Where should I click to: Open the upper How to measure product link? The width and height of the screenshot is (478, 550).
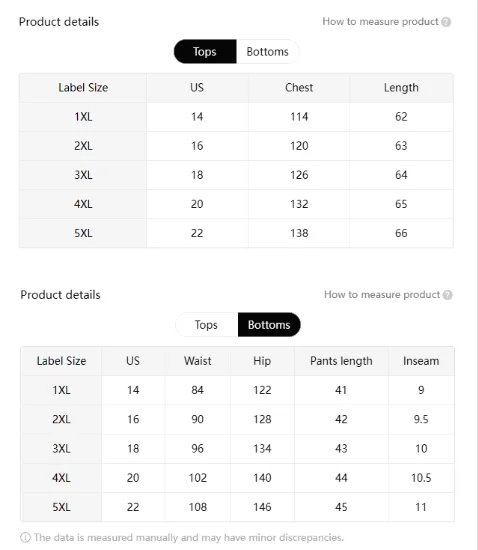(381, 21)
